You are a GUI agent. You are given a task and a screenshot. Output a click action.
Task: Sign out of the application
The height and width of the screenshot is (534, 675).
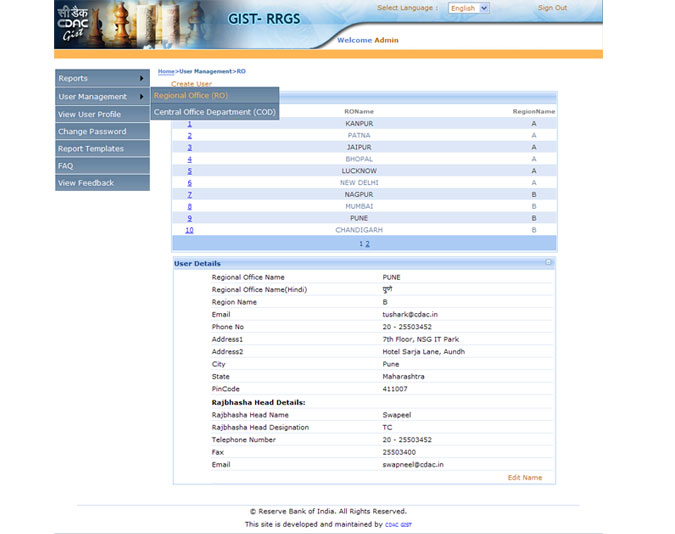(552, 8)
